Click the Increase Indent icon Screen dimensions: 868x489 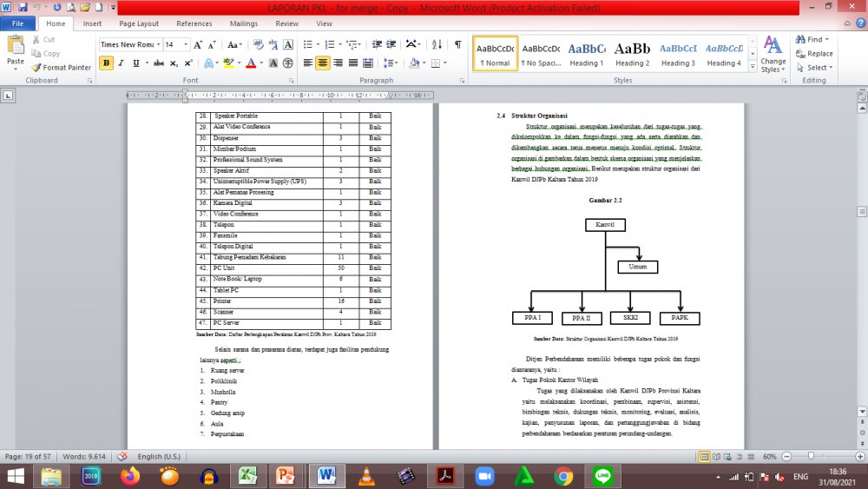[391, 44]
